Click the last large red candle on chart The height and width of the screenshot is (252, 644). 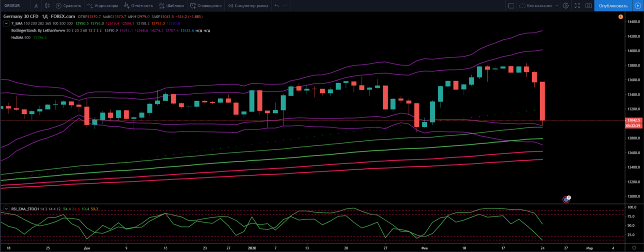coord(542,101)
